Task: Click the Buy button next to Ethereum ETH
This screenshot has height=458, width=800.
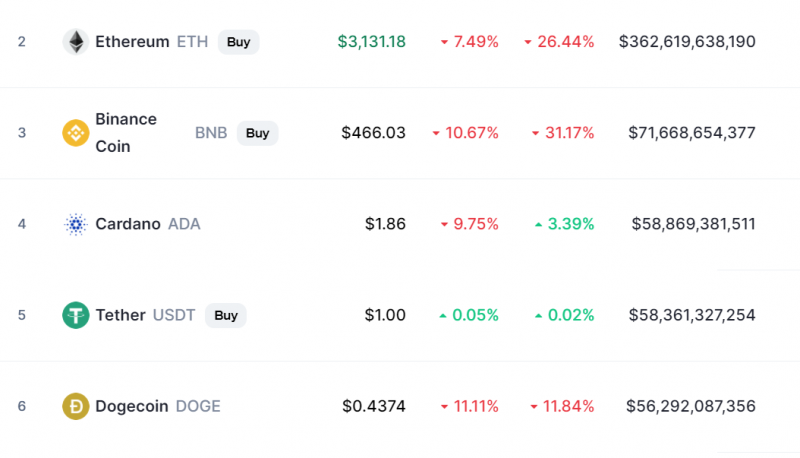Action: pyautogui.click(x=238, y=42)
